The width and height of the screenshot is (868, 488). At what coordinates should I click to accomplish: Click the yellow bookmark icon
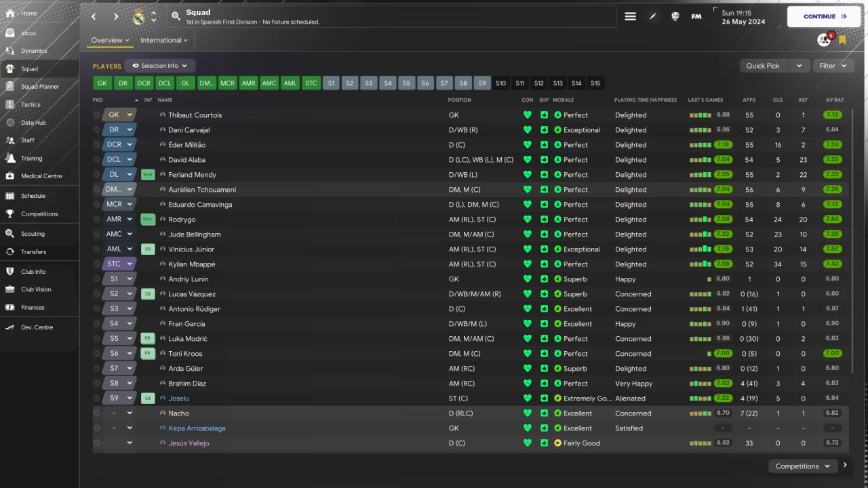click(842, 40)
